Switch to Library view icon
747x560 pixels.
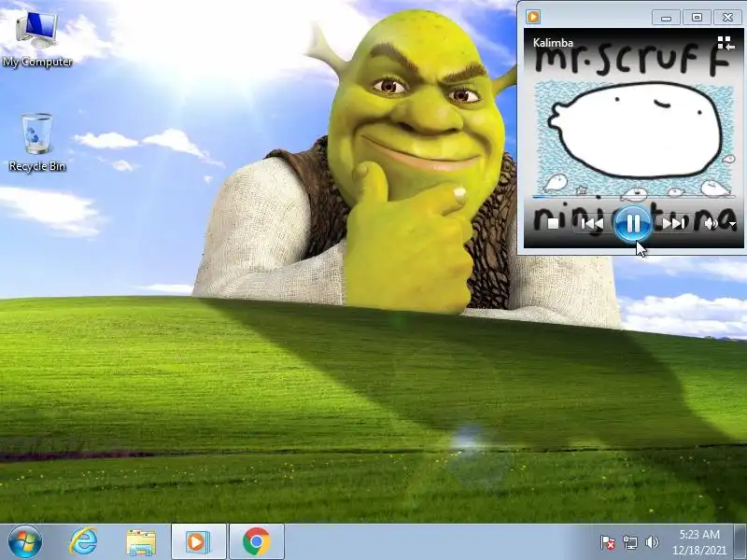726,43
